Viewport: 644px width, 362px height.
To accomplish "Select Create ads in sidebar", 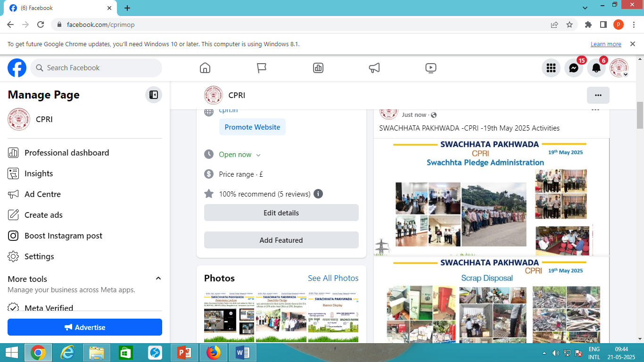I will point(85,215).
